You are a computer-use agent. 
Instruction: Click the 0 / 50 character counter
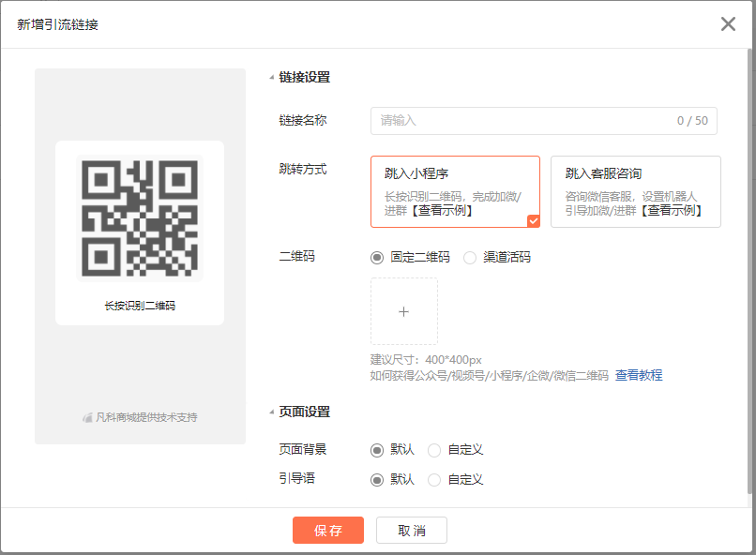(x=692, y=120)
